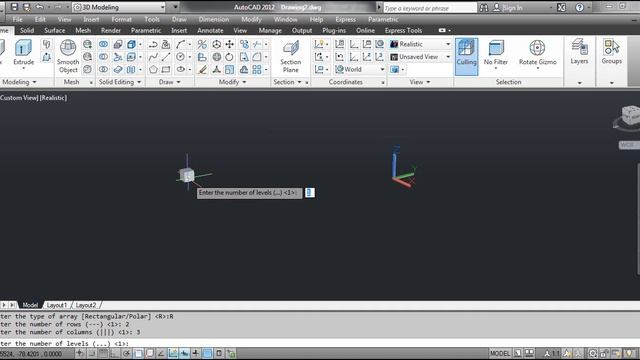Switch to the Annotate ribbon tab
640x360 pixels.
pyautogui.click(x=210, y=30)
